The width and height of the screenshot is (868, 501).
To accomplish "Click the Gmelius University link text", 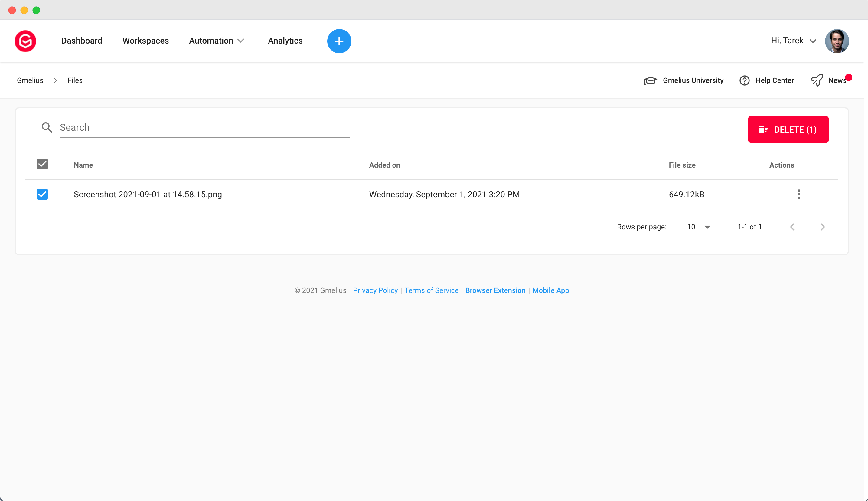I will click(x=693, y=80).
